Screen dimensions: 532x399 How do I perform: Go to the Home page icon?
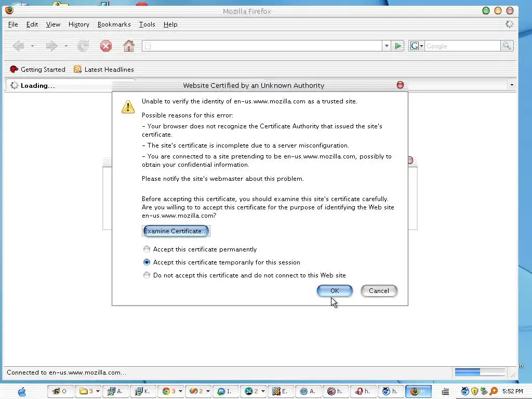click(129, 46)
